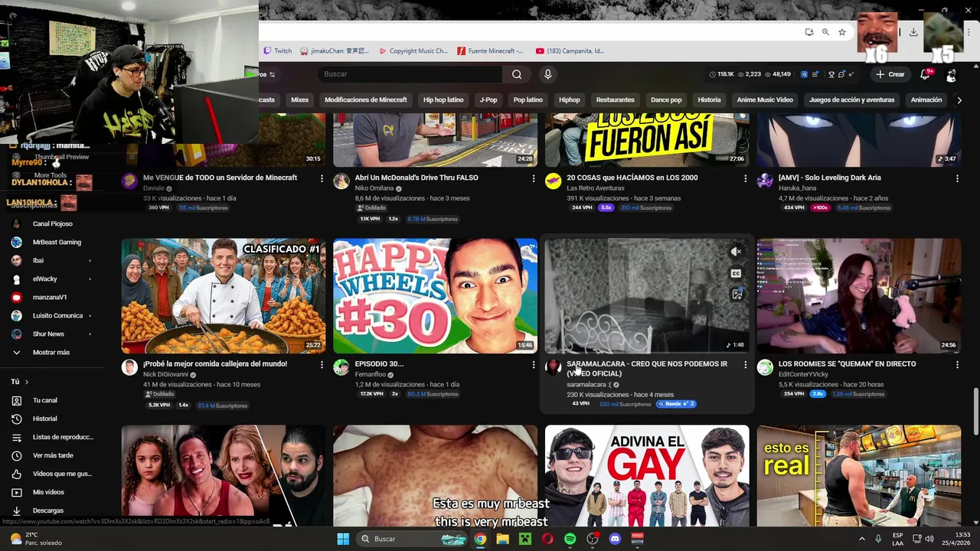The width and height of the screenshot is (980, 551).
Task: Select the Restaurantes chip
Action: tap(616, 99)
